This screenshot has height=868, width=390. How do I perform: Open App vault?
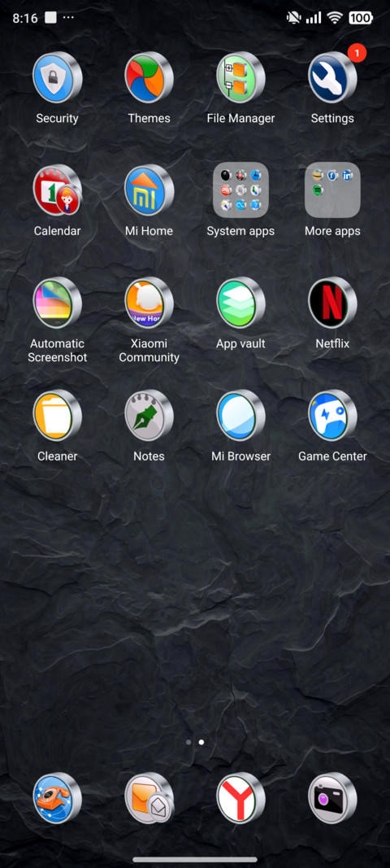pos(240,303)
